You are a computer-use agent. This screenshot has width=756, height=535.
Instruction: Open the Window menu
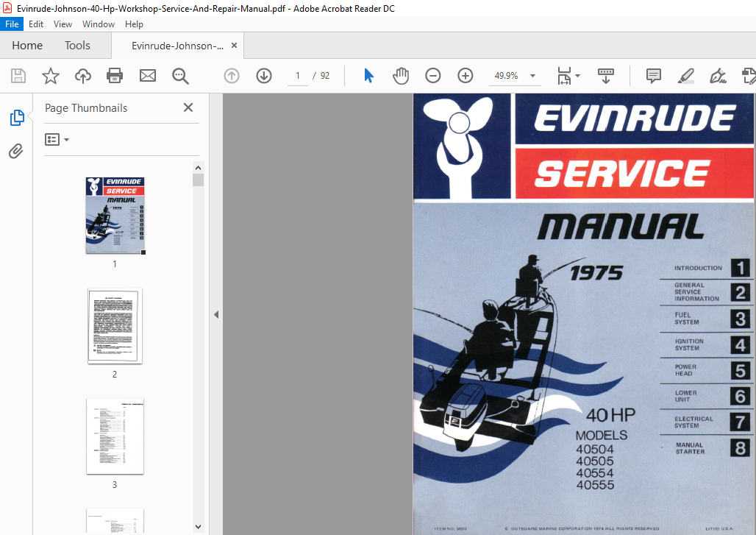point(99,24)
